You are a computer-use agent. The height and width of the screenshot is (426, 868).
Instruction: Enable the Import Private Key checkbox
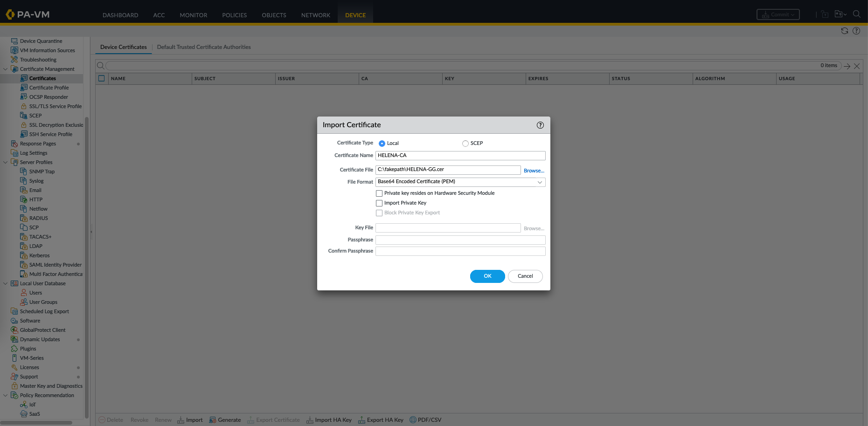coord(379,203)
